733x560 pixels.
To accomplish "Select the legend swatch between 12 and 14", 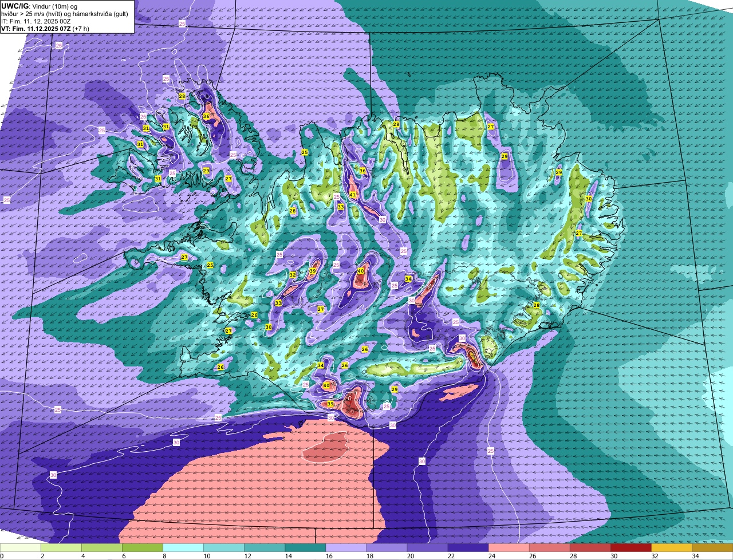I will [265, 548].
